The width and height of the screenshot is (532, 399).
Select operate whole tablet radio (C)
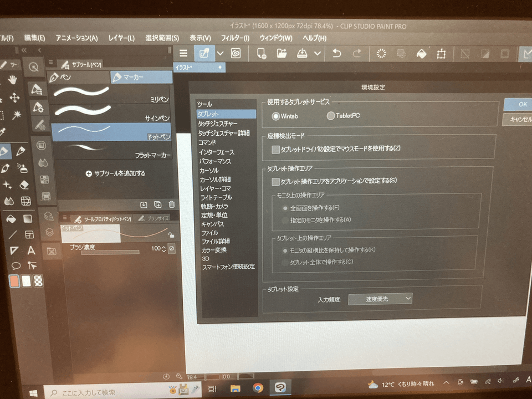click(x=285, y=262)
